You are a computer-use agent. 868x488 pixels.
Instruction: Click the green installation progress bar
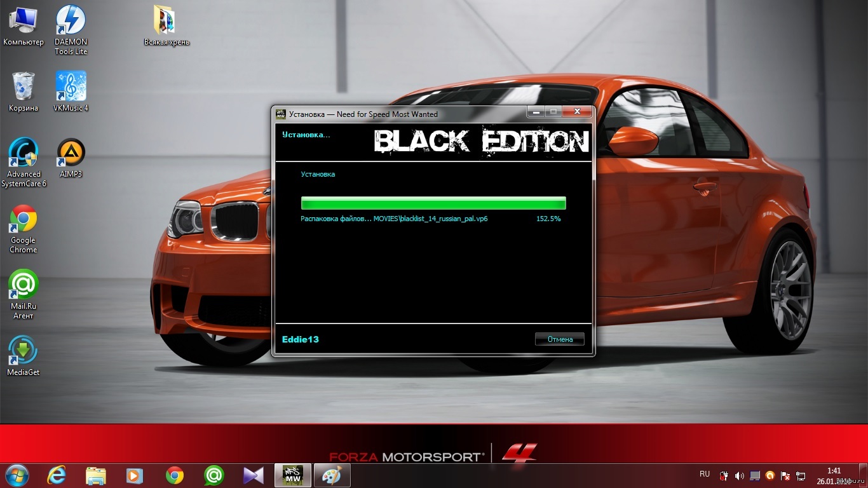(x=433, y=203)
